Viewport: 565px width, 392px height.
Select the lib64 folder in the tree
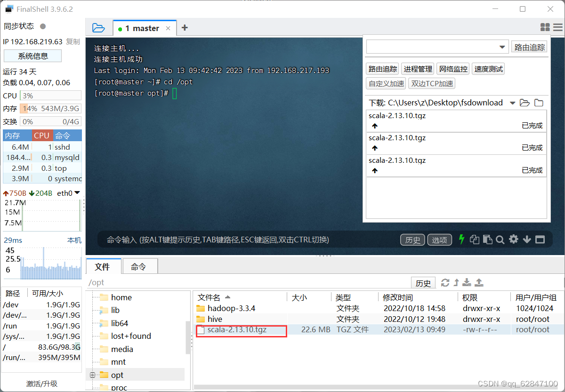[x=120, y=323]
